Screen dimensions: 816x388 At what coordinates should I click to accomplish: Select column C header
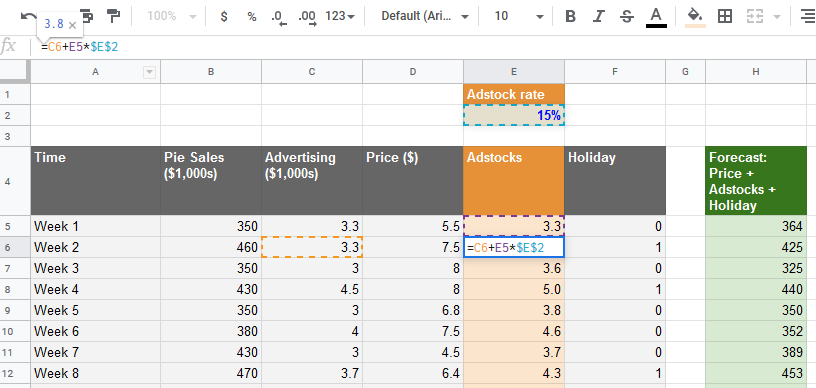point(312,72)
